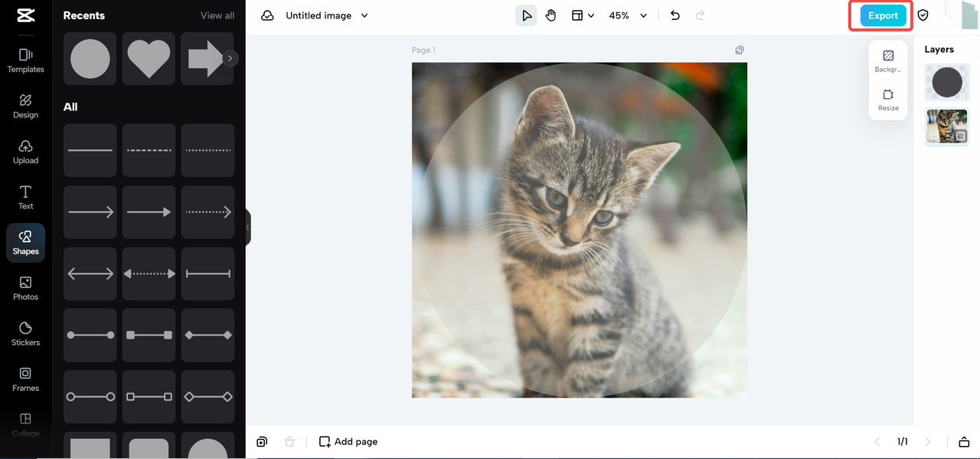Insert the recent block arrow shape
Screen dimensions: 980x459
tap(205, 58)
